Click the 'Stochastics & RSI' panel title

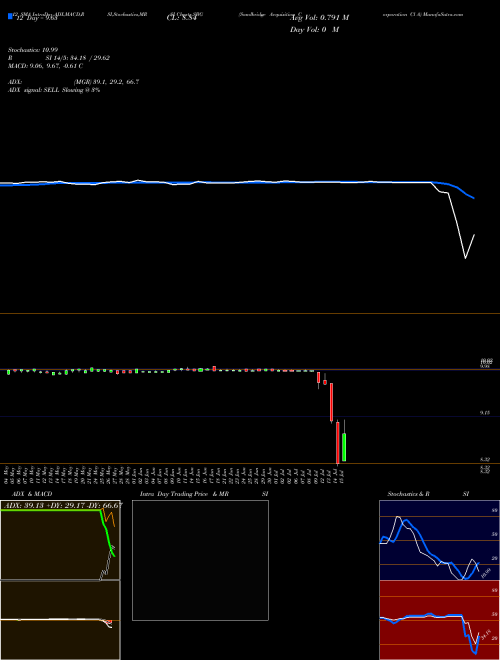point(428,494)
